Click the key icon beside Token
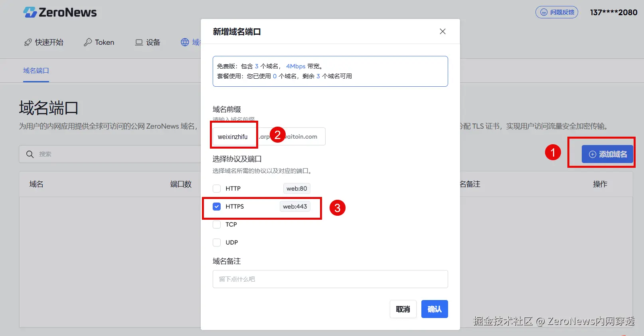Image resolution: width=644 pixels, height=336 pixels. [x=88, y=42]
